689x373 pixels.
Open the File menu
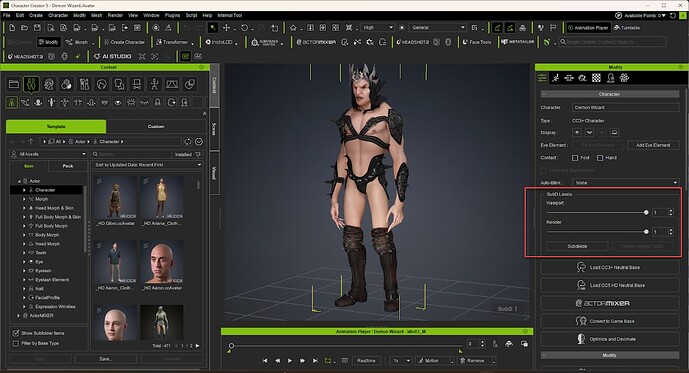click(x=7, y=15)
